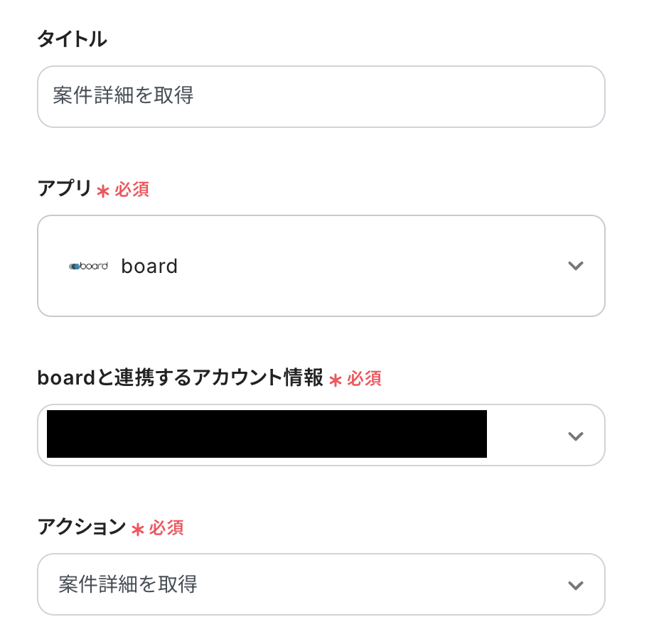Click the アクション field label

[81, 527]
